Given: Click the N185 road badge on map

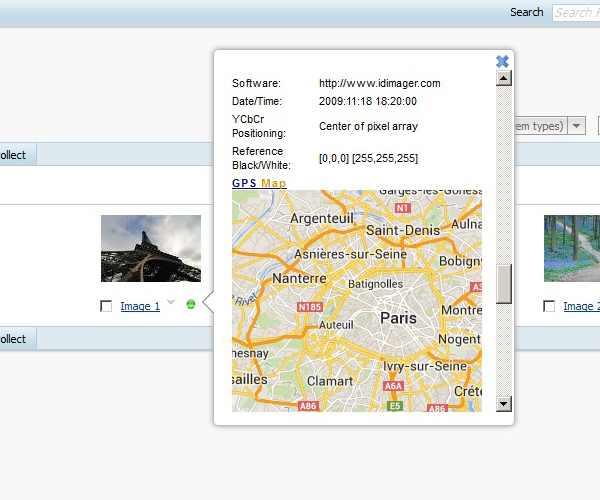Looking at the screenshot, I should coord(310,307).
